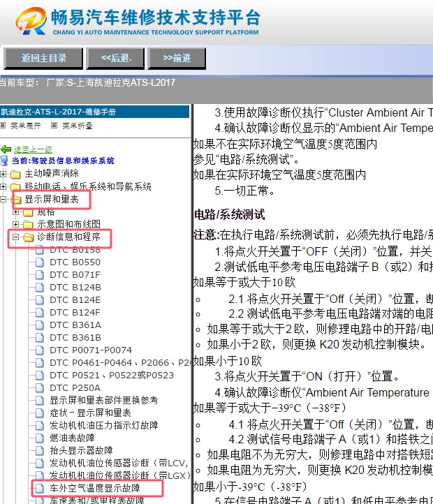The height and width of the screenshot is (504, 433).
Task: Open the DTC B124F document
Action: pos(75,313)
